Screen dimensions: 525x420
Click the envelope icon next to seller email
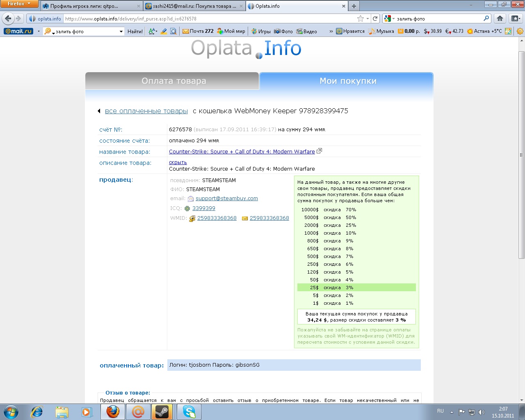click(191, 199)
